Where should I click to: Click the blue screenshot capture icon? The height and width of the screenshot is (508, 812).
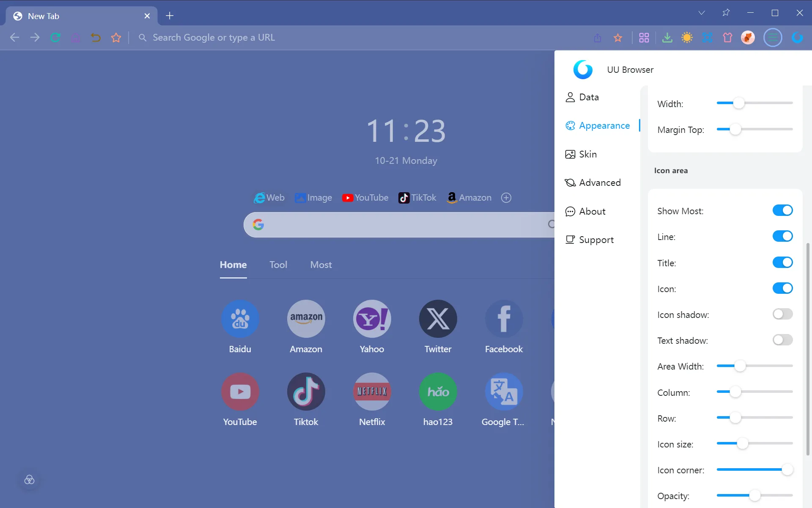coord(707,38)
